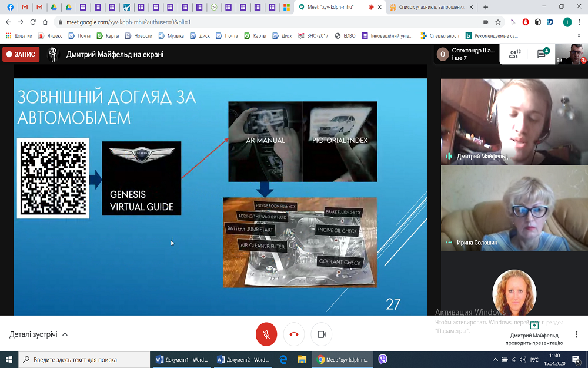This screenshot has height=368, width=588.
Task: Open the Chrome profile avatar
Action: 567,22
